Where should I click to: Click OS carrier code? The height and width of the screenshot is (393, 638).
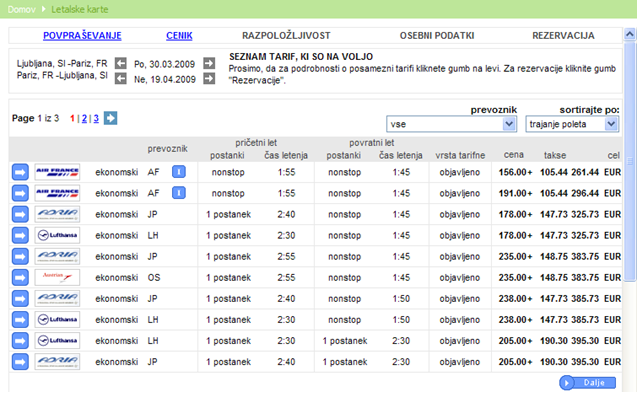[x=154, y=277]
